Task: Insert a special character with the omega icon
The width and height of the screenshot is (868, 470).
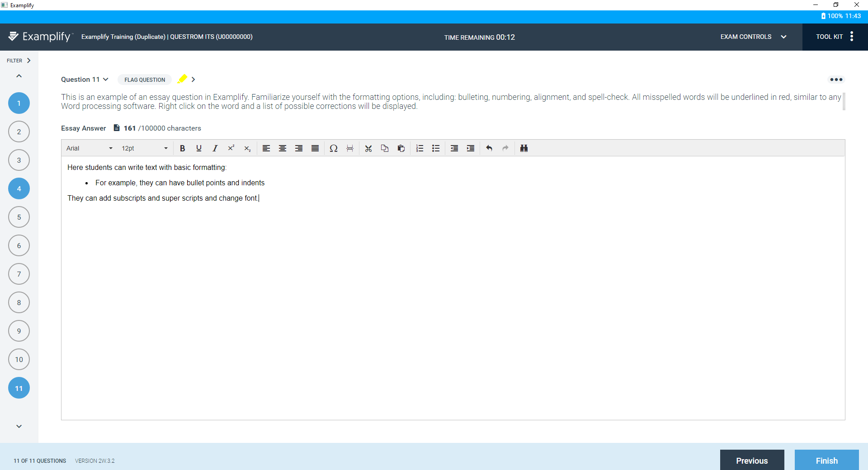Action: 334,148
